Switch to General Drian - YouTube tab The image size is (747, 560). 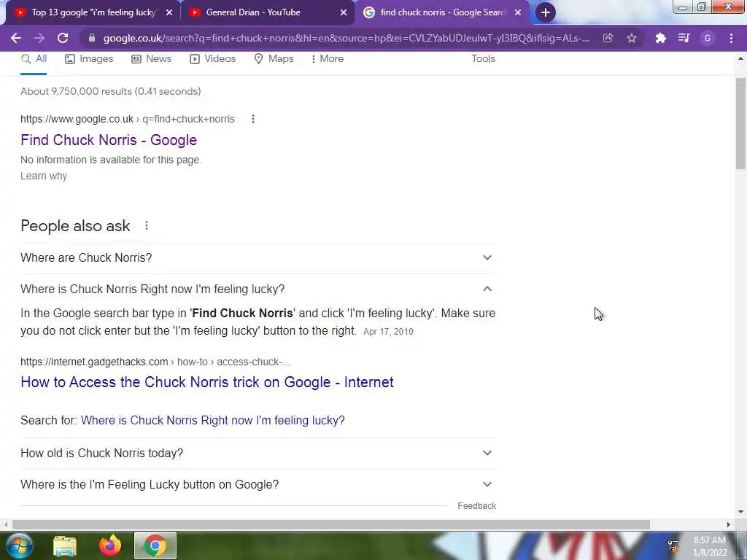pos(268,13)
